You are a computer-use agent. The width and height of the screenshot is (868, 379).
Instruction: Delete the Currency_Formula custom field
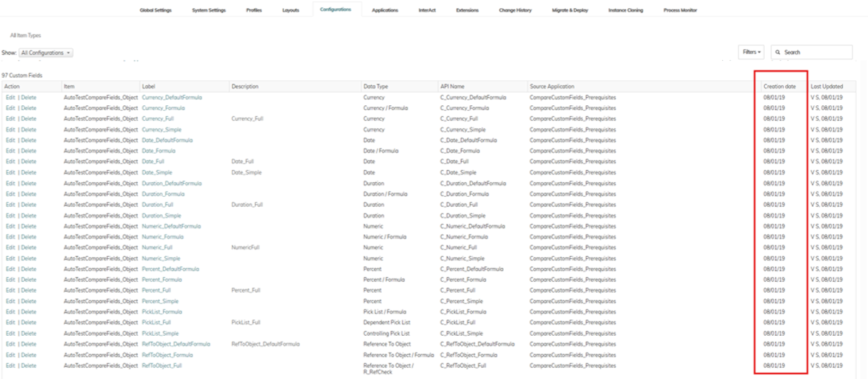[29, 108]
